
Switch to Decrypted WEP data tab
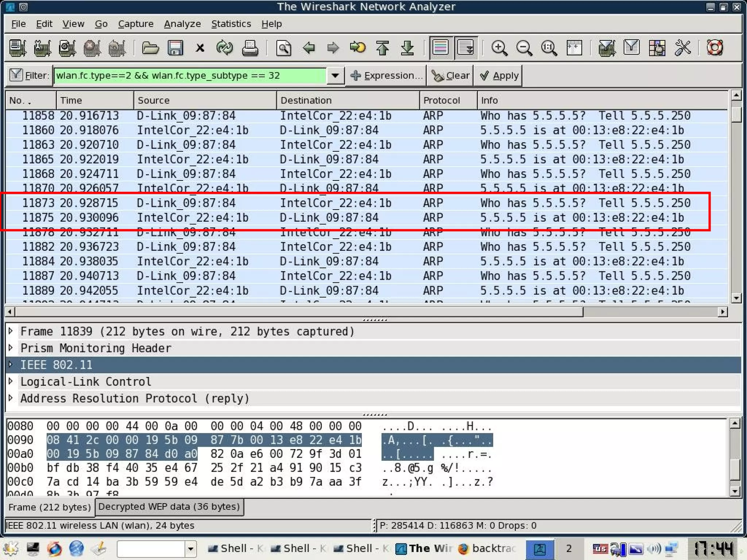[x=169, y=507]
